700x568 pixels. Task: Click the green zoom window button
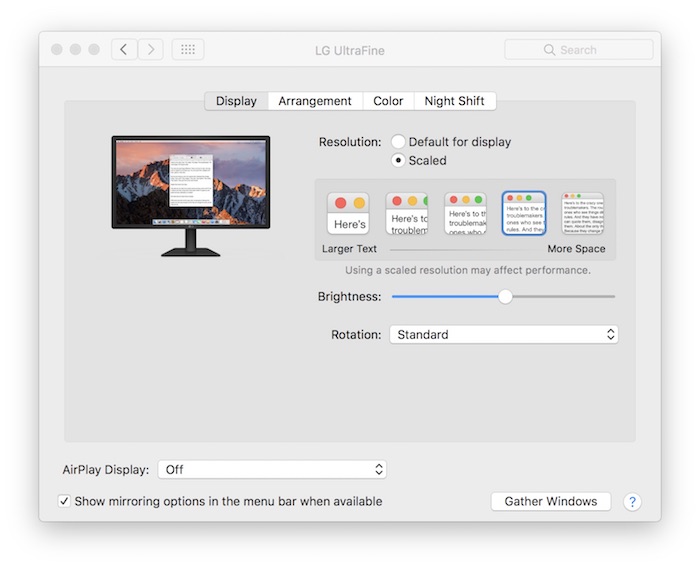click(x=94, y=49)
